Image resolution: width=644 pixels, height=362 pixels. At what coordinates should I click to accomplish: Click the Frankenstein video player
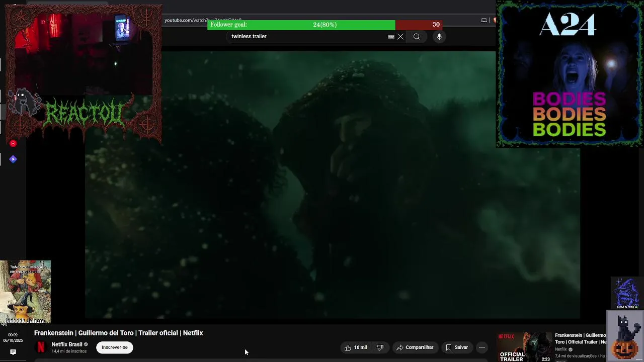click(332, 185)
